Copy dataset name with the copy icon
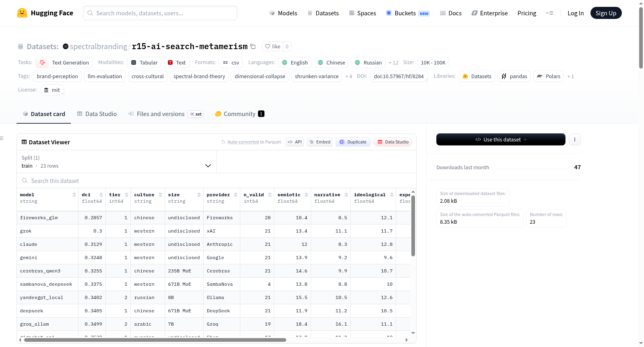Viewport: 644px width, 347px height. tap(253, 46)
